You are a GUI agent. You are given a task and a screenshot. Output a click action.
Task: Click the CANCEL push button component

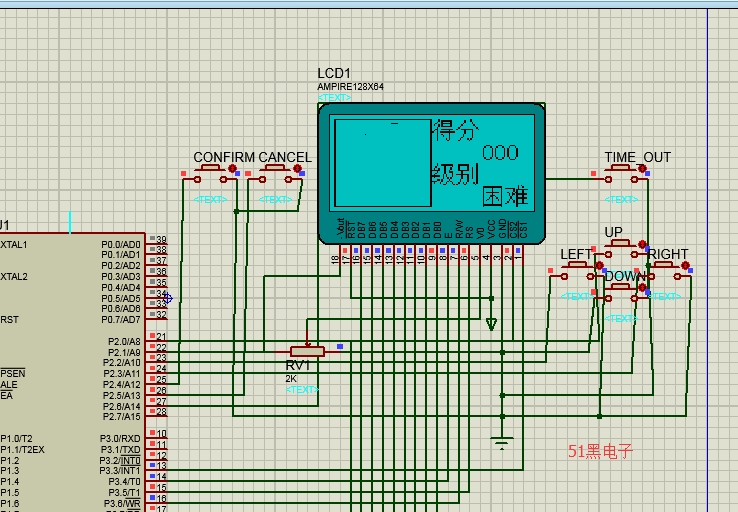click(274, 174)
